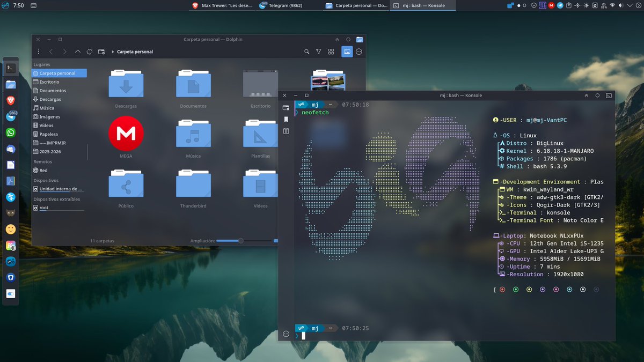This screenshot has height=362, width=644.
Task: Open the Wi-Fi network tray icon
Action: click(612, 5)
